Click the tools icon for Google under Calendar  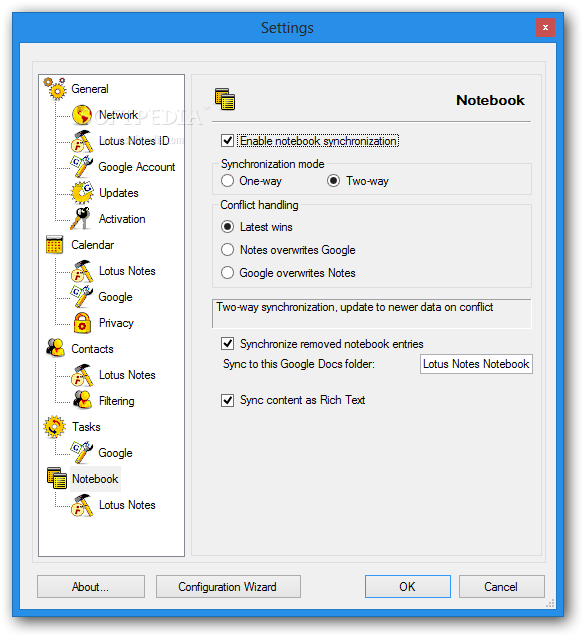point(82,297)
